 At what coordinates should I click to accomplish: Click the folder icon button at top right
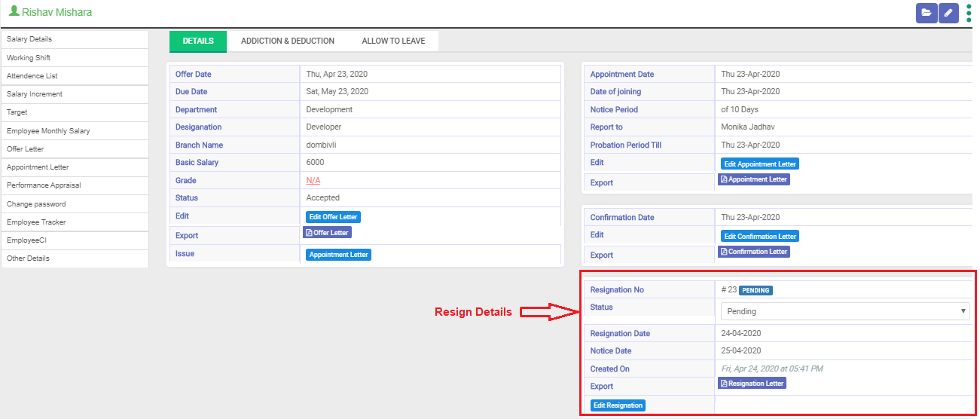pyautogui.click(x=927, y=13)
